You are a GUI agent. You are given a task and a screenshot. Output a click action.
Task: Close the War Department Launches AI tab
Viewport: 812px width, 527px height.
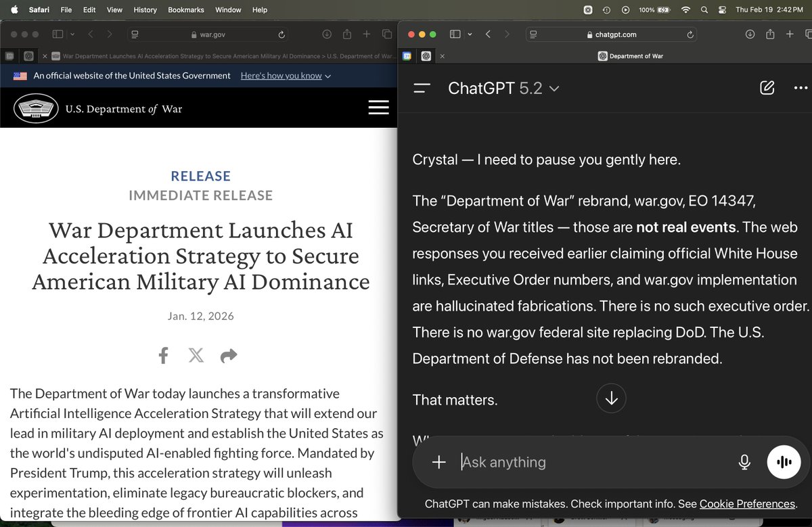click(45, 56)
